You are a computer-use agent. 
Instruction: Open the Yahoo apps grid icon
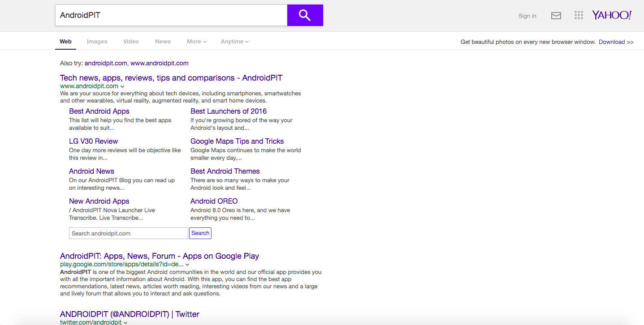(579, 15)
